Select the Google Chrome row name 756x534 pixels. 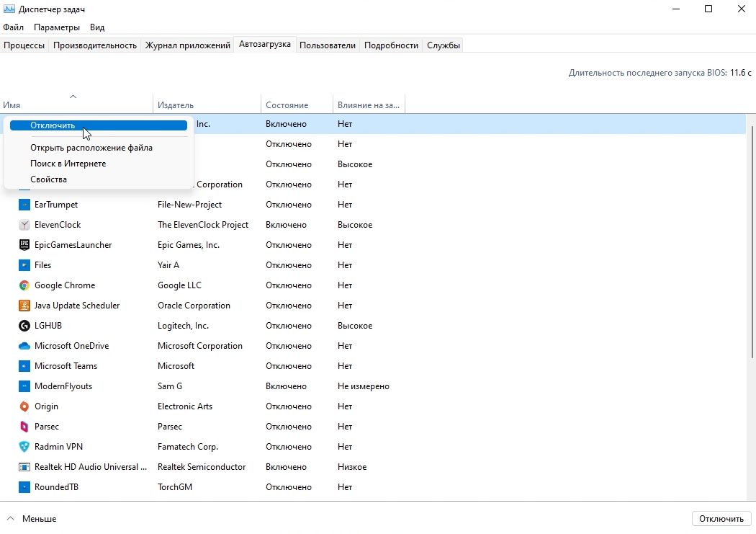[x=65, y=285]
